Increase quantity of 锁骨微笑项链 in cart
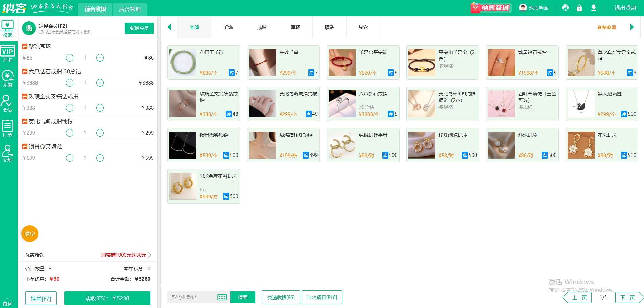The image size is (644, 308). 100,158
